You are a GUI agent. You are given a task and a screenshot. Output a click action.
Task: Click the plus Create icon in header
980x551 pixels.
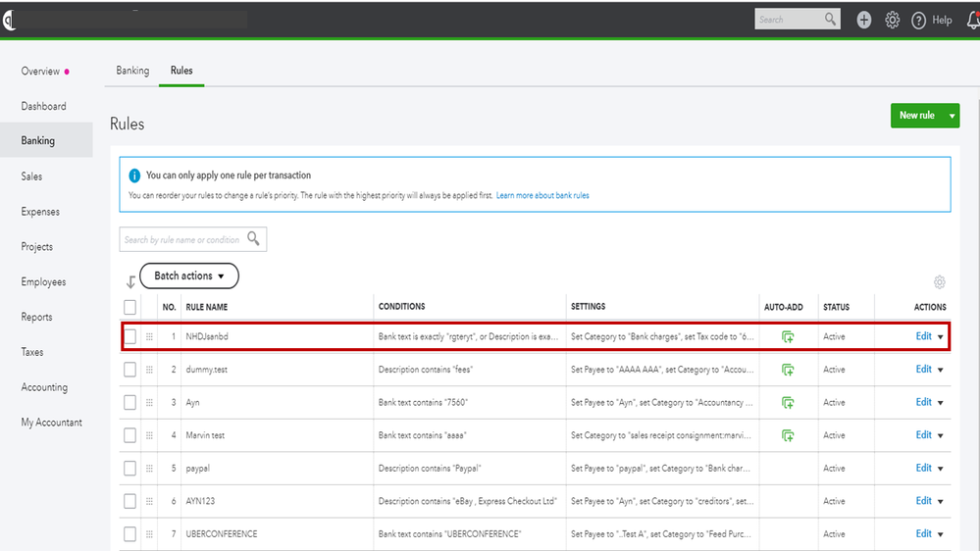click(x=863, y=20)
